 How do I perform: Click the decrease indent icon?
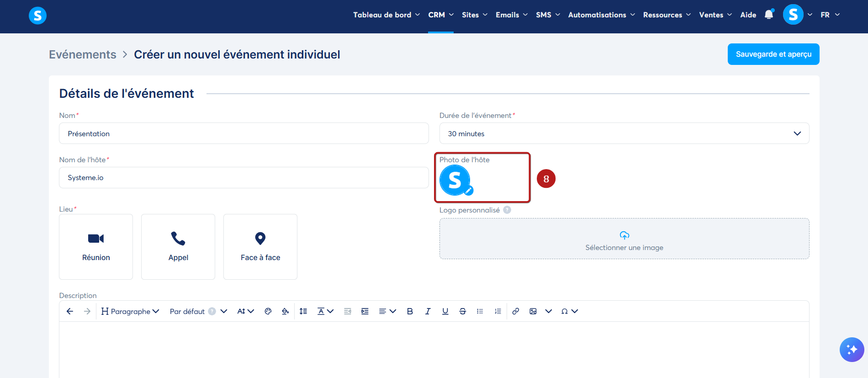(348, 311)
